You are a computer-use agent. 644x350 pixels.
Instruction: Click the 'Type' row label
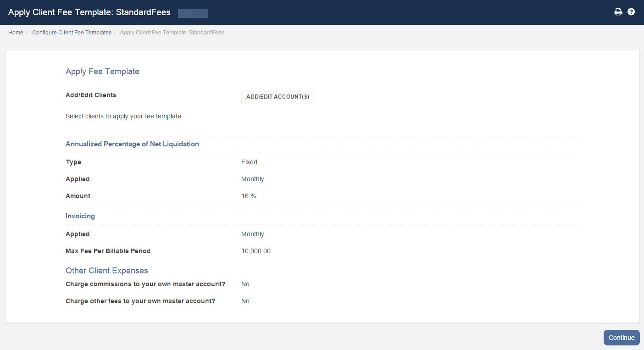[73, 162]
